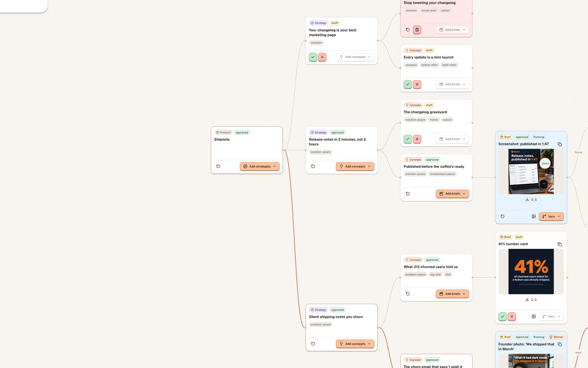Open Vary menu on '41% number card' brief
Image resolution: width=588 pixels, height=368 pixels.
pos(551,316)
